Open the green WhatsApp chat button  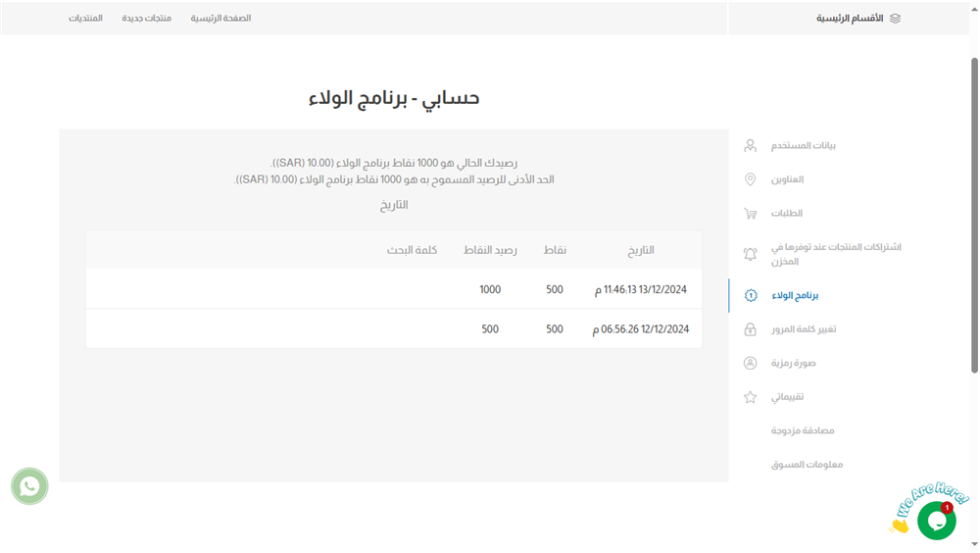coord(29,485)
